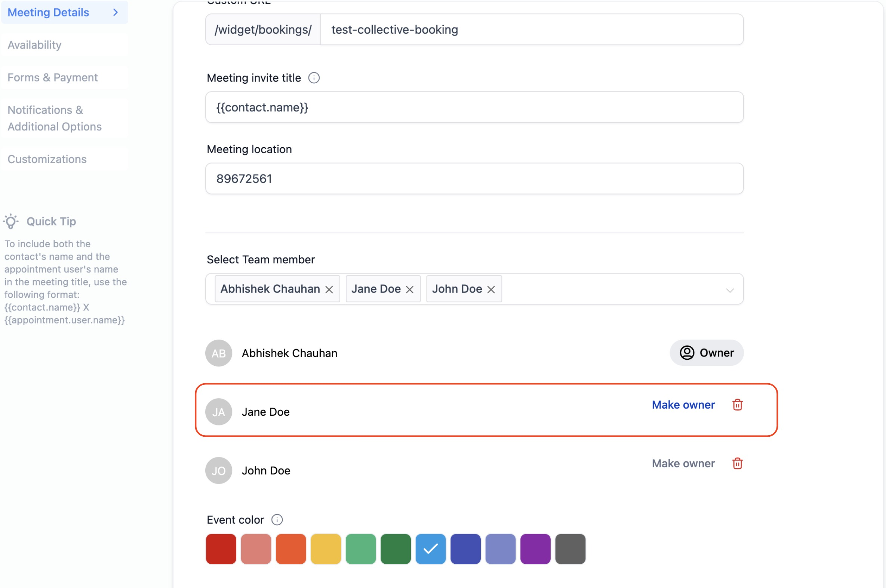Click the Owner badge button
Viewport: 886px width, 588px height.
706,353
